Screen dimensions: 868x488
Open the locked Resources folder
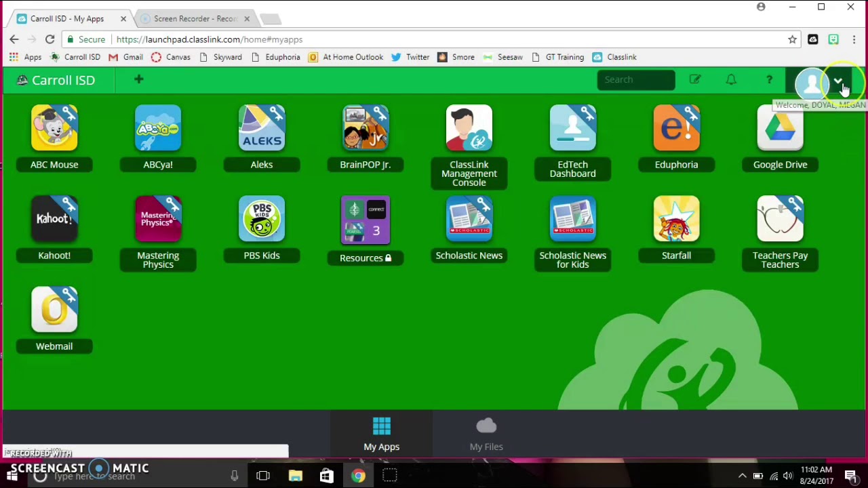[x=366, y=220]
